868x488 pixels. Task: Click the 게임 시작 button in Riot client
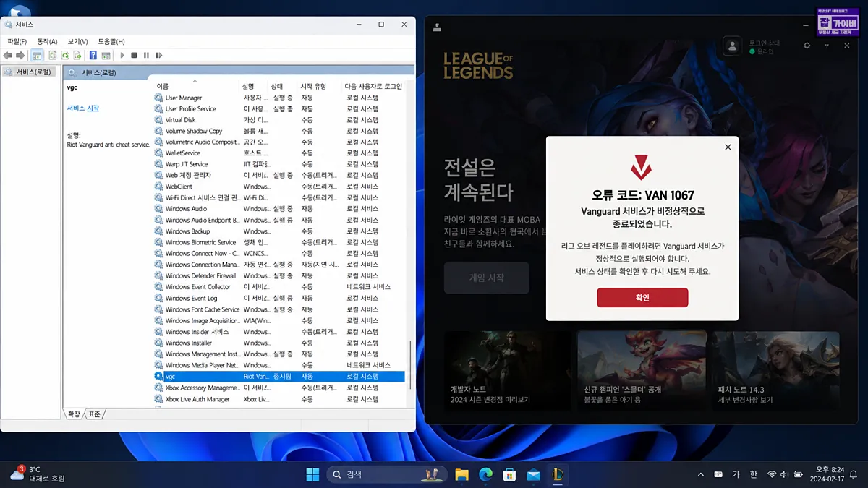pos(487,278)
